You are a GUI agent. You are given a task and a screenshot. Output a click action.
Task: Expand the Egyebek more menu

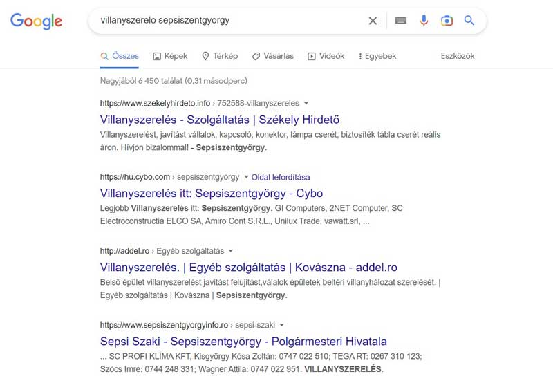click(377, 56)
